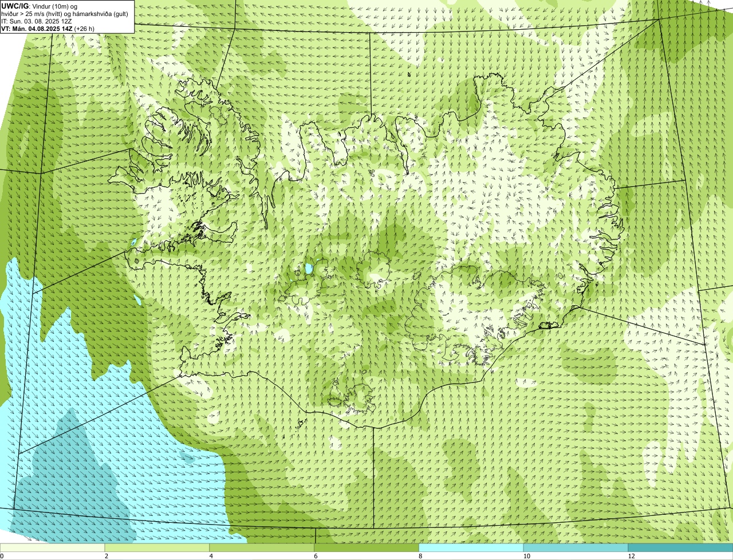Click the 6–8 m/s dark green legend segment
The width and height of the screenshot is (733, 560).
[367, 548]
